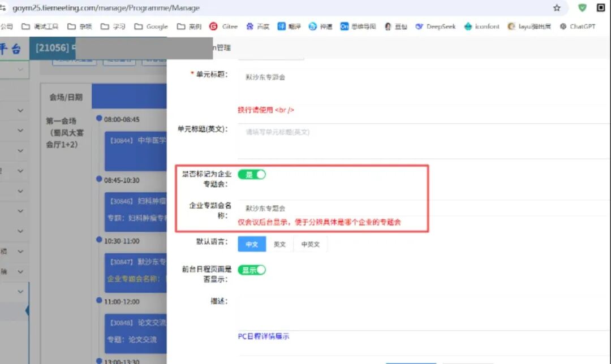The width and height of the screenshot is (611, 364).
Task: Toggle the 是否标记为企业专题会 switch off
Action: coord(251,175)
